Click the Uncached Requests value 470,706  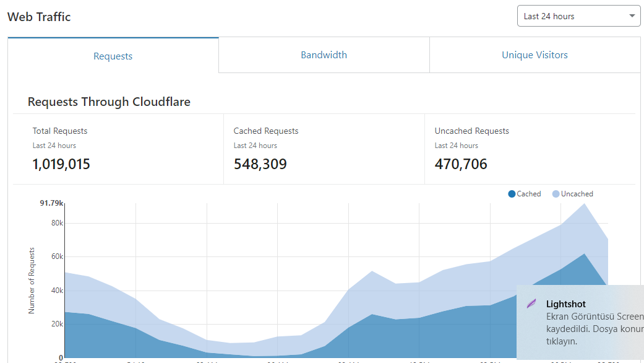click(461, 164)
